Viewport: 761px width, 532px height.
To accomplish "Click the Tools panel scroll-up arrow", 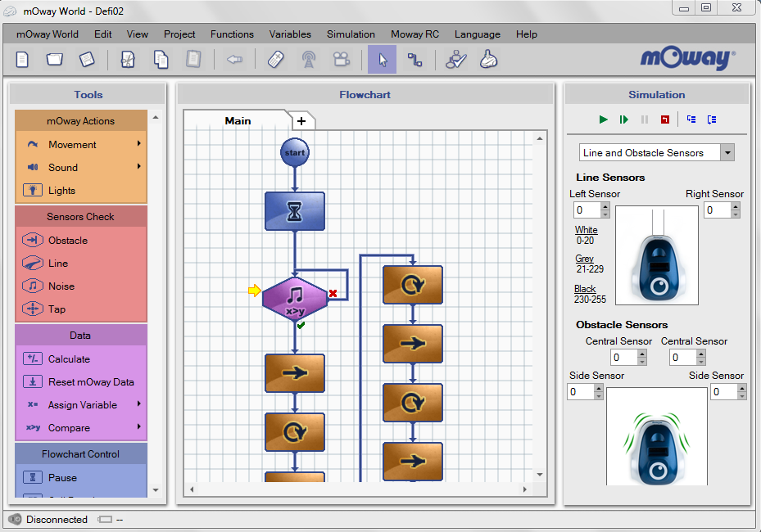I will [x=156, y=117].
